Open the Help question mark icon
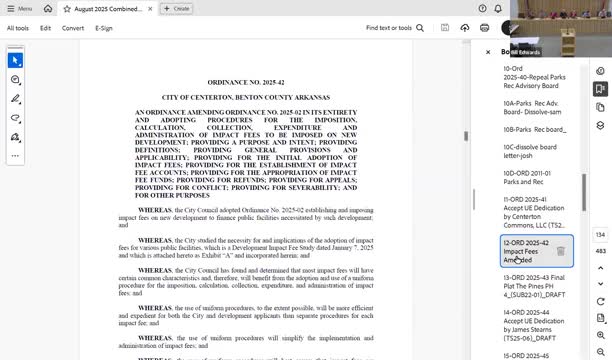Viewport: 612px width, 360px height. click(x=482, y=8)
